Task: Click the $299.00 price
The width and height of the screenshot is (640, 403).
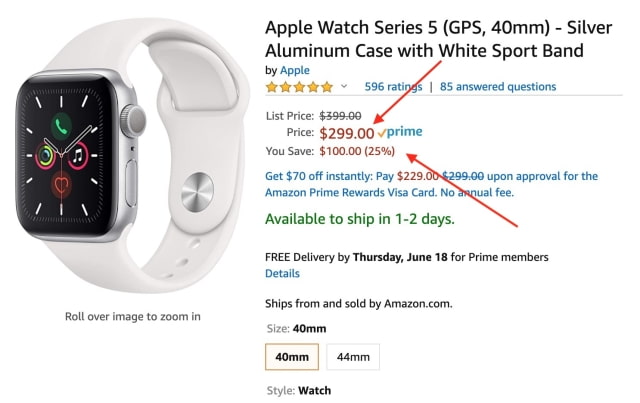Action: (x=346, y=132)
